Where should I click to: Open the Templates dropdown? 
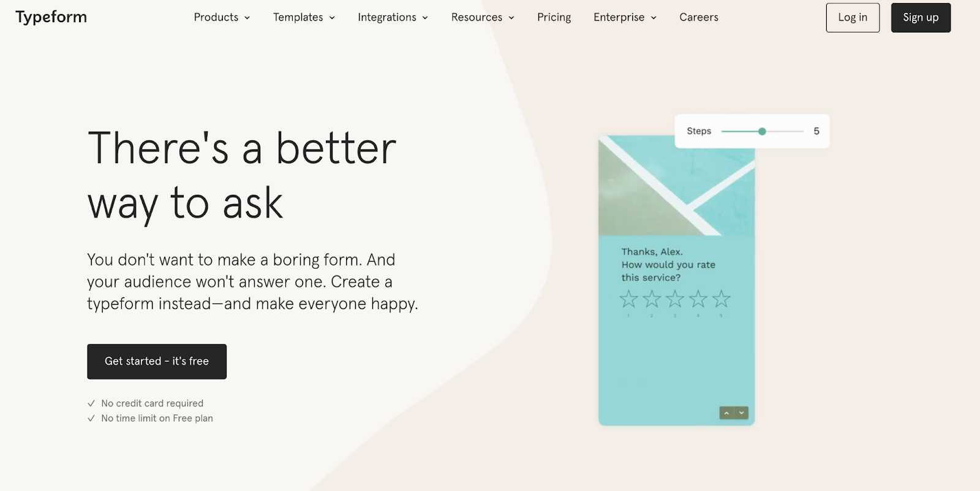click(x=304, y=17)
